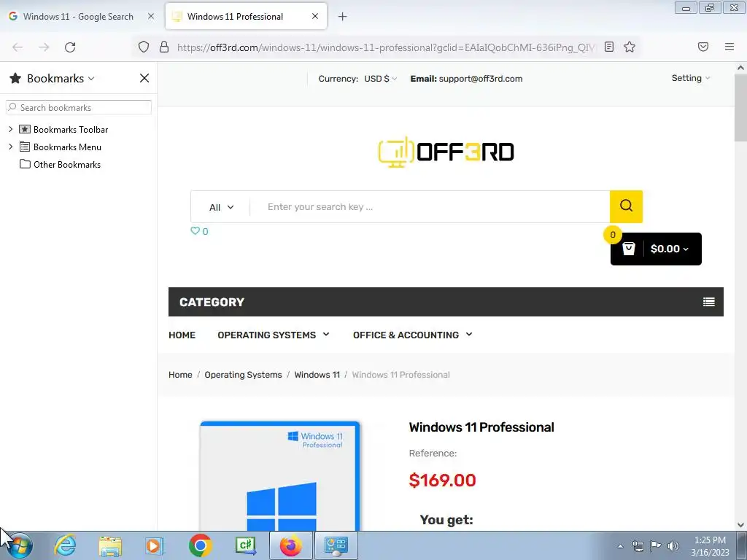747x560 pixels.
Task: Open Google Chrome from the taskbar
Action: [200, 545]
